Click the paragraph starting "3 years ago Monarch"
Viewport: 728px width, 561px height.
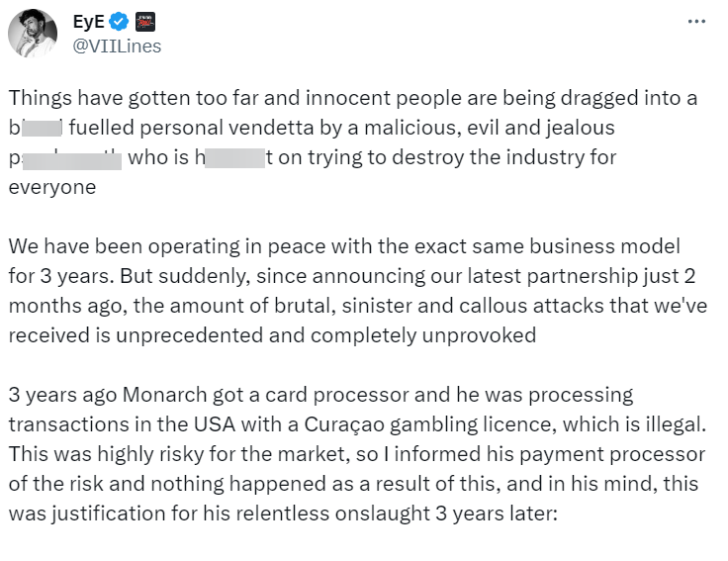point(357,454)
